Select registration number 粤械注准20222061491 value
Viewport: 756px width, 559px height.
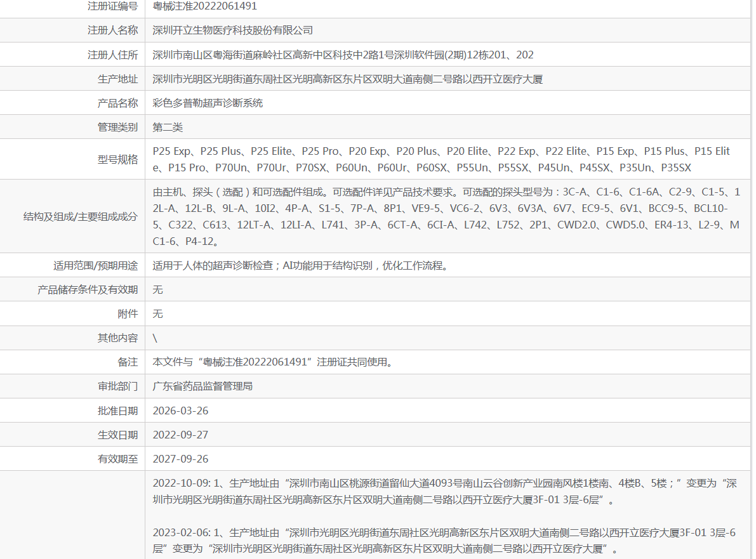click(x=205, y=6)
